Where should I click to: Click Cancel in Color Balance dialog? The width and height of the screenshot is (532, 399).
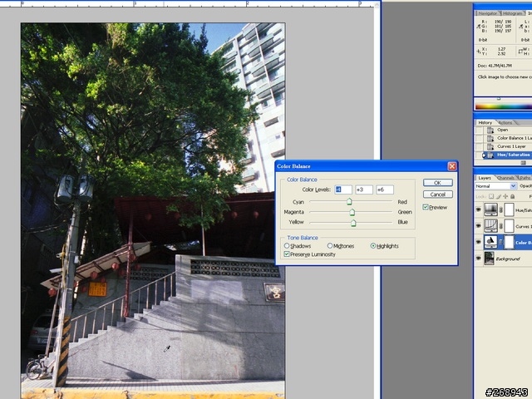point(438,195)
